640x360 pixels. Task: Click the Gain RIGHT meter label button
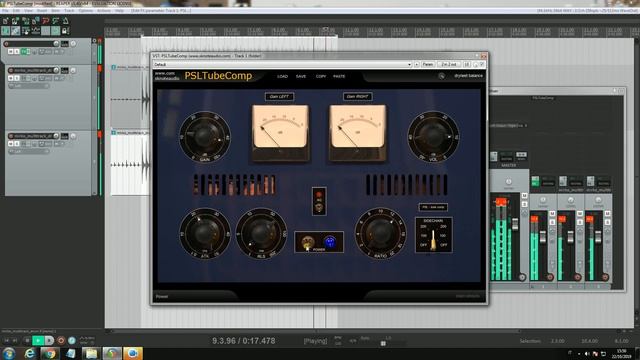pyautogui.click(x=357, y=97)
